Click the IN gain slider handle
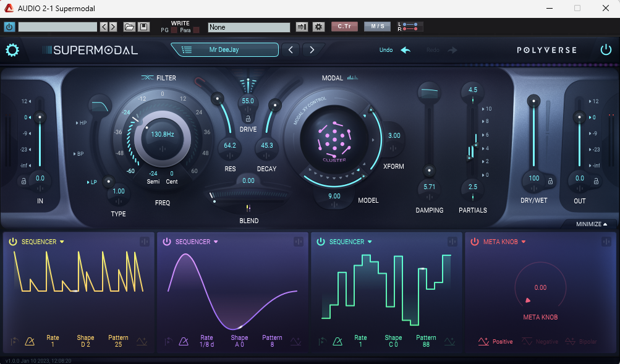This screenshot has height=364, width=620. [40, 117]
